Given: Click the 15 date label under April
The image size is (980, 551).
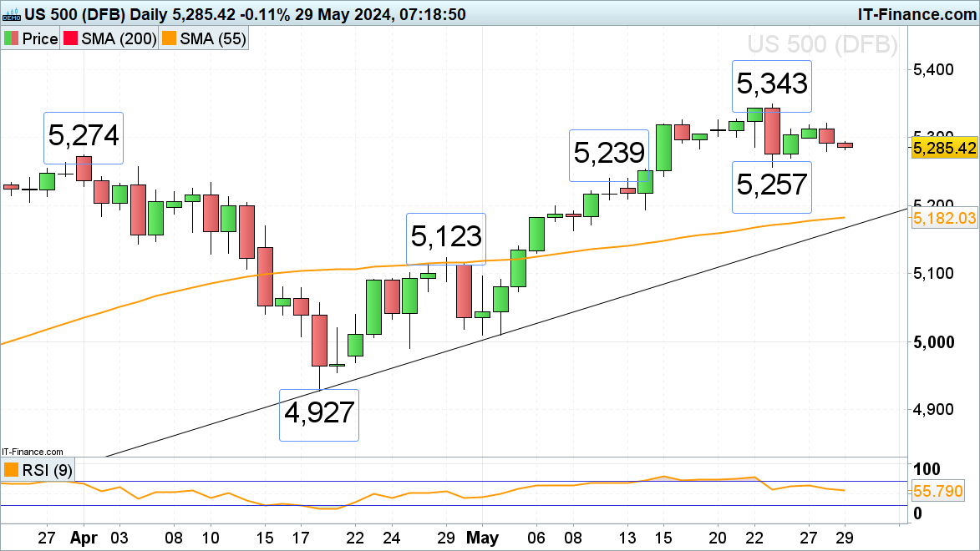Looking at the screenshot, I should [x=264, y=538].
